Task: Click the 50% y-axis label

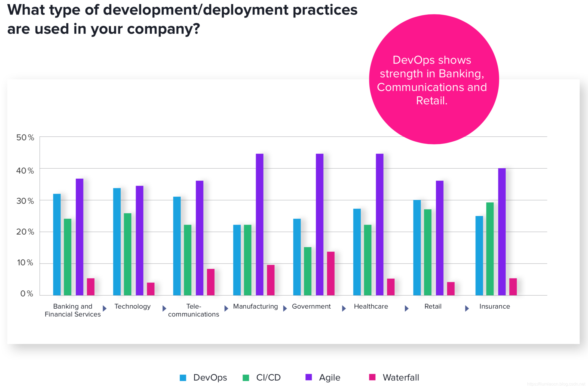Action: click(25, 138)
